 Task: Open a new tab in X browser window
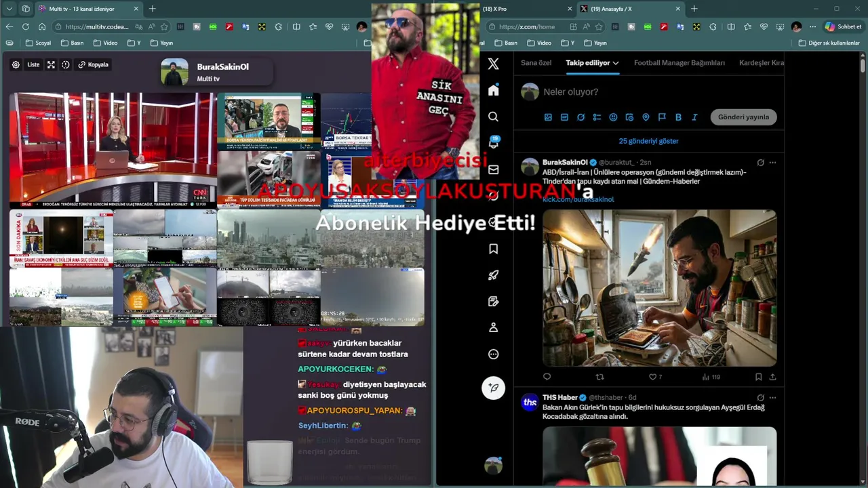(694, 9)
